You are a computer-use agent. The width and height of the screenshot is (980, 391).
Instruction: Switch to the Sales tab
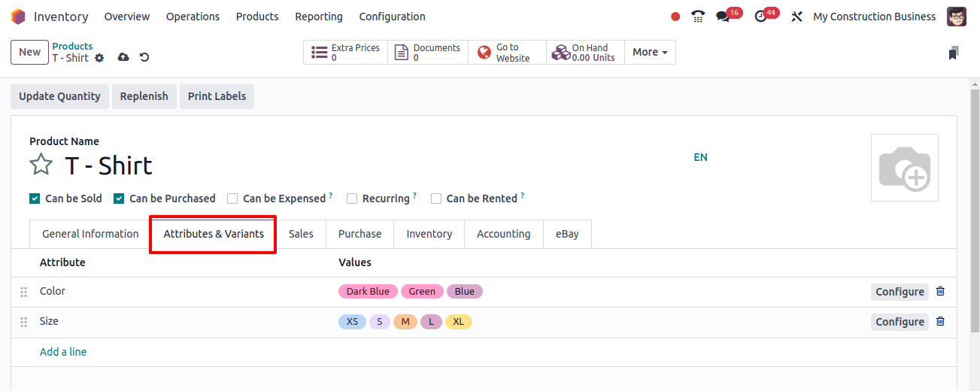coord(301,234)
